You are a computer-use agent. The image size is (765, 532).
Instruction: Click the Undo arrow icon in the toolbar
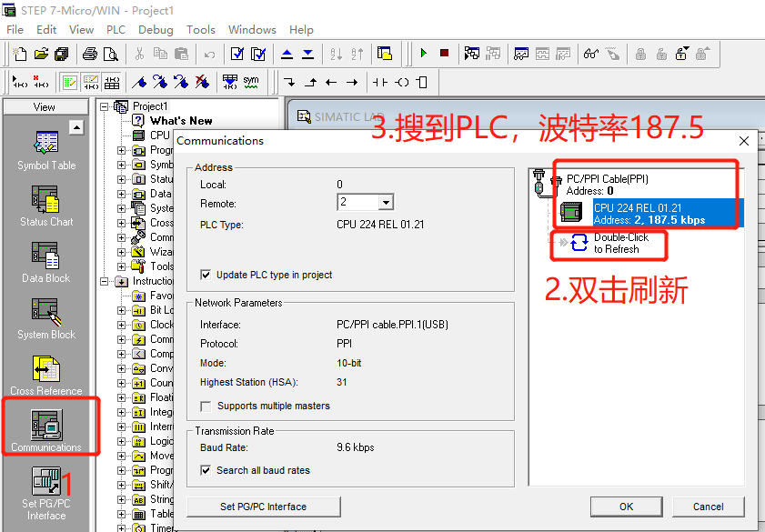(209, 55)
